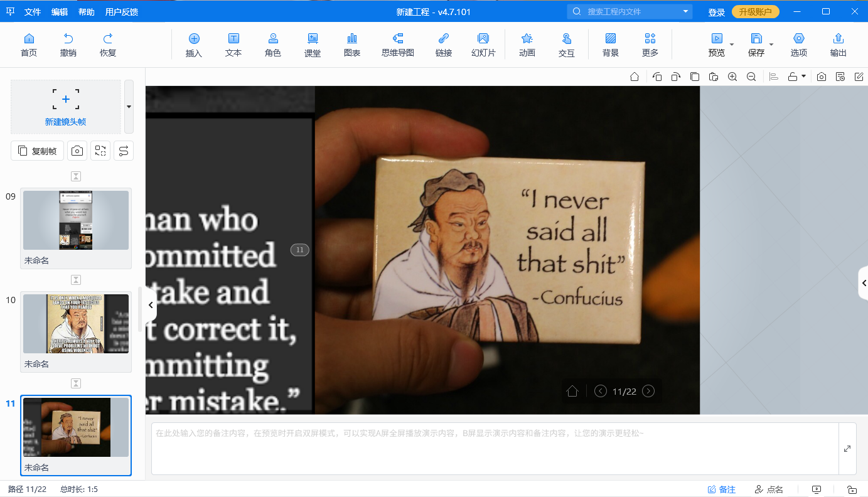This screenshot has height=497, width=868.
Task: Click the 保存 save button
Action: pyautogui.click(x=756, y=45)
